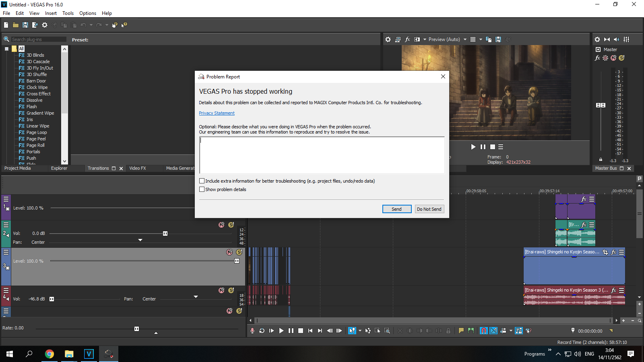Click Event FX on purple track 1 clip
Screen dimensions: 644x362
coord(584,199)
